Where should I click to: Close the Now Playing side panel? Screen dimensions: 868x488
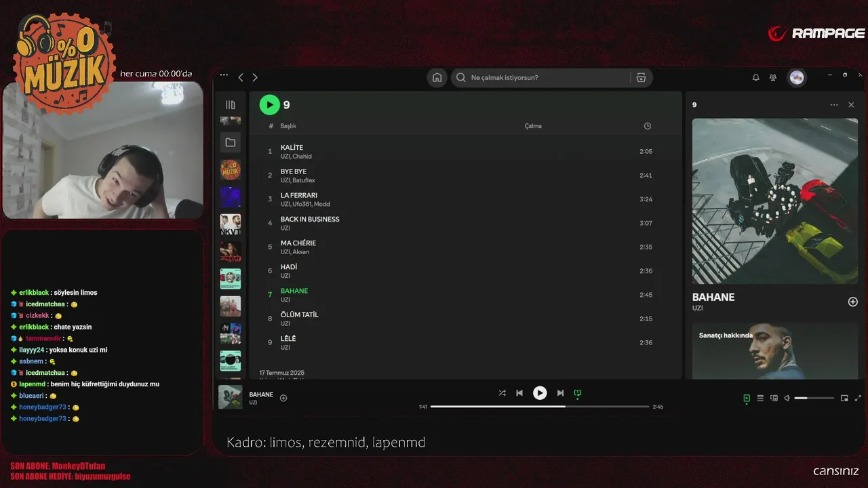pos(851,105)
